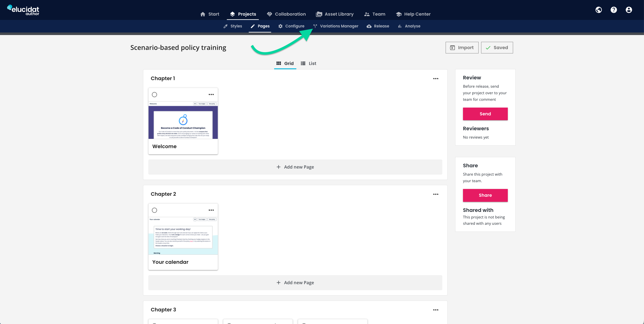644x324 pixels.
Task: Open the Variations Manager
Action: point(336,26)
